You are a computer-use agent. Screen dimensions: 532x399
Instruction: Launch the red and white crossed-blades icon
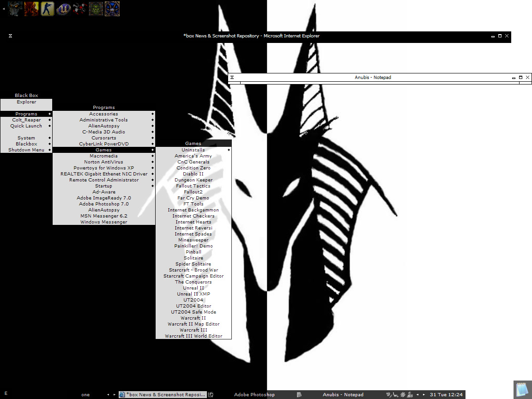(80, 8)
